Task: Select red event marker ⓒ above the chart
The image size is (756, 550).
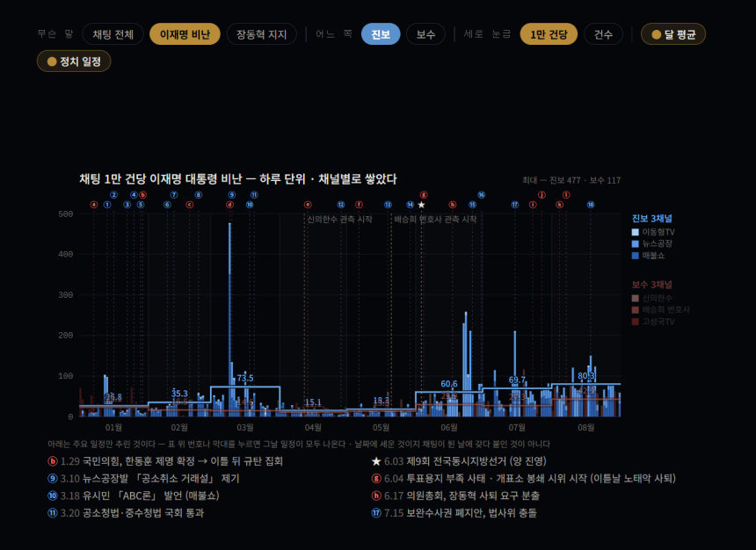Action: pos(190,205)
